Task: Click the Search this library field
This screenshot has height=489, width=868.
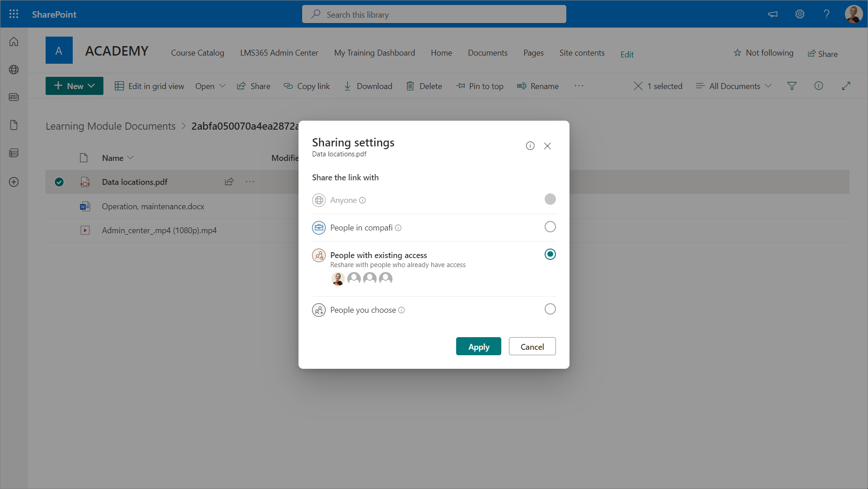Action: [x=434, y=14]
